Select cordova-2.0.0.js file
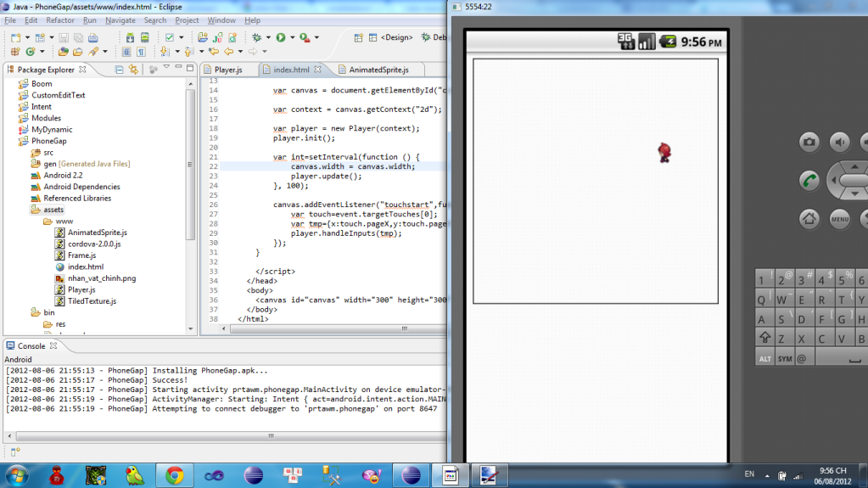Screen dimensions: 868x488 [x=94, y=244]
